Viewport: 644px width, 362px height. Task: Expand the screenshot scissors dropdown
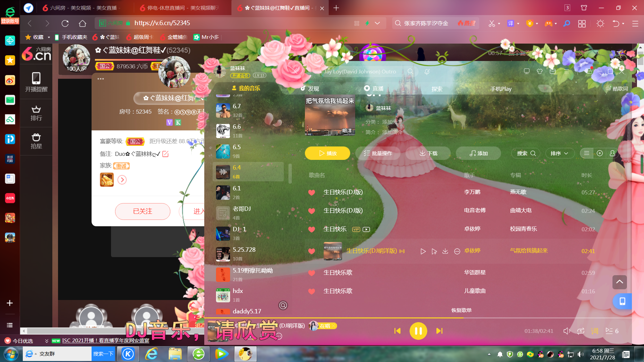tap(499, 23)
